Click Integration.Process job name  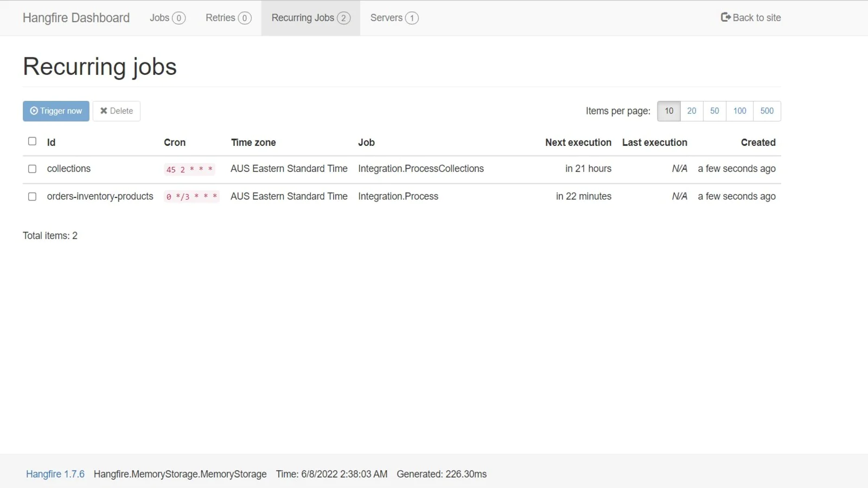(398, 196)
